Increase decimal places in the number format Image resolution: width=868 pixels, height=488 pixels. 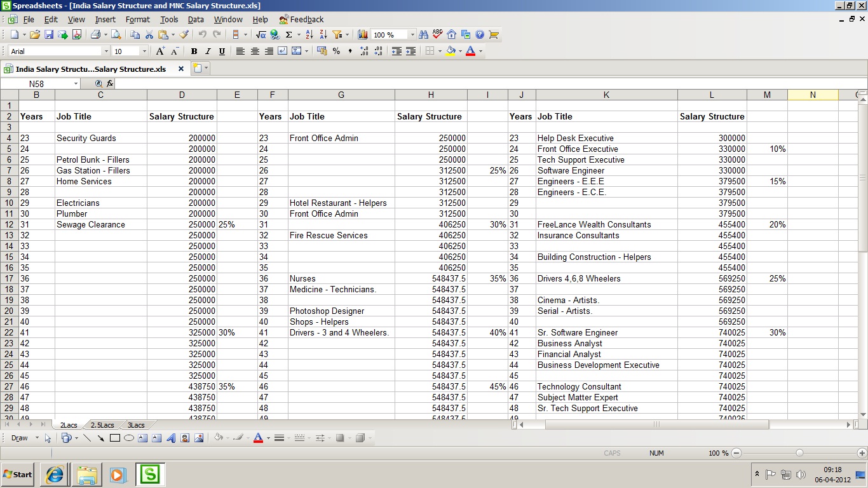[x=364, y=51]
